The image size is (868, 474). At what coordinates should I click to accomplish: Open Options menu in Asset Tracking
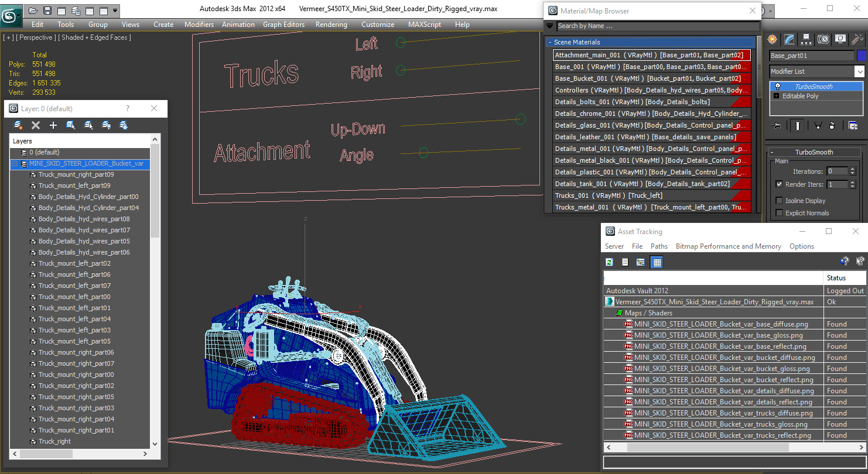802,246
